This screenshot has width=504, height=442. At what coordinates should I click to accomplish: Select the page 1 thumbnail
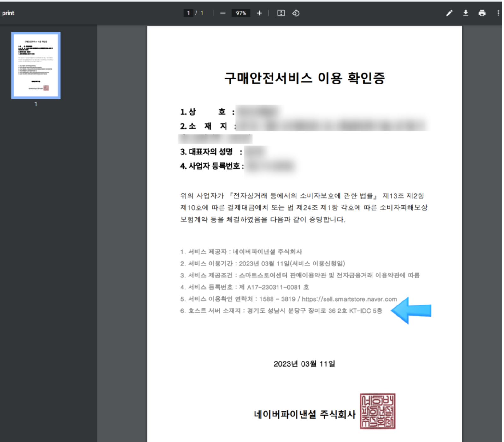[x=36, y=65]
